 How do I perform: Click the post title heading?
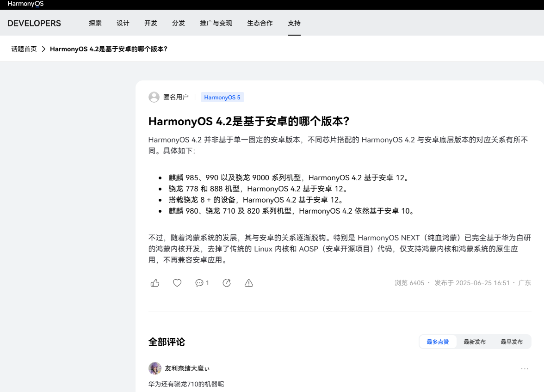[249, 121]
